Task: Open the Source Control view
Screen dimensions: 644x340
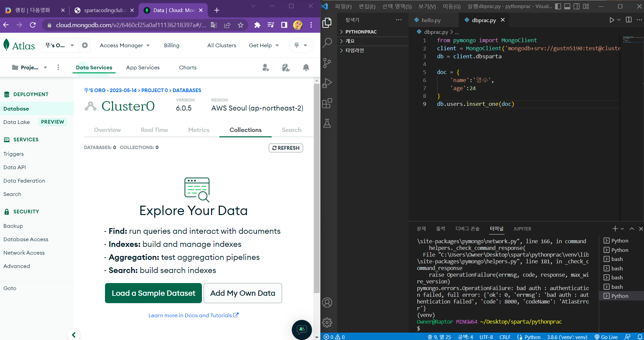Action: coord(327,63)
